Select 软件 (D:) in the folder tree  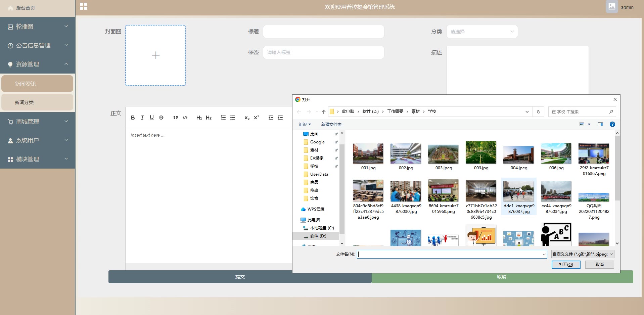pos(318,236)
